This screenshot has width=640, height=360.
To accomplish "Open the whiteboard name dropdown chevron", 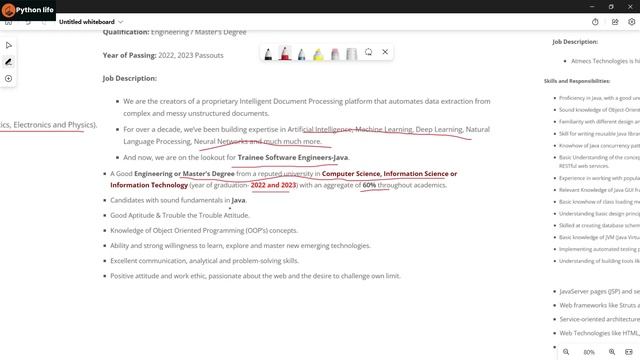I will 120,22.
